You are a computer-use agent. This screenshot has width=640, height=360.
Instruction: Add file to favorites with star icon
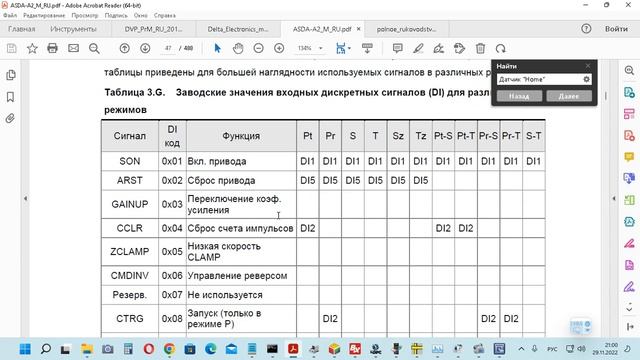point(32,48)
